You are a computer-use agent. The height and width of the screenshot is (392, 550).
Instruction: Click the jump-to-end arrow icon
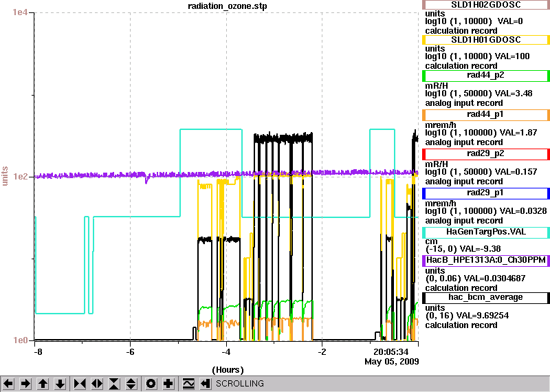tap(206, 384)
